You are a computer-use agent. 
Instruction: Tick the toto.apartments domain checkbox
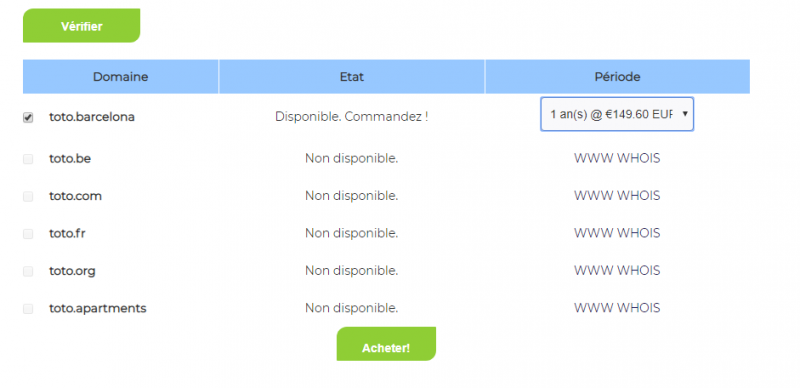(28, 309)
